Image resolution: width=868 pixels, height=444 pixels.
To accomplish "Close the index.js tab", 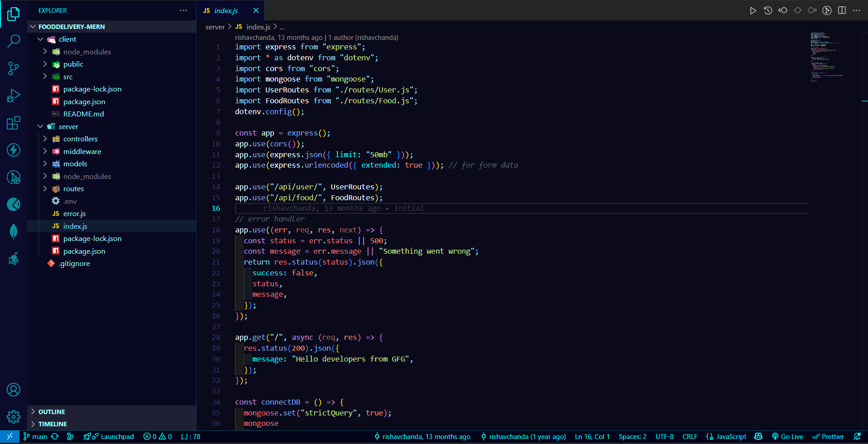I will (x=256, y=10).
